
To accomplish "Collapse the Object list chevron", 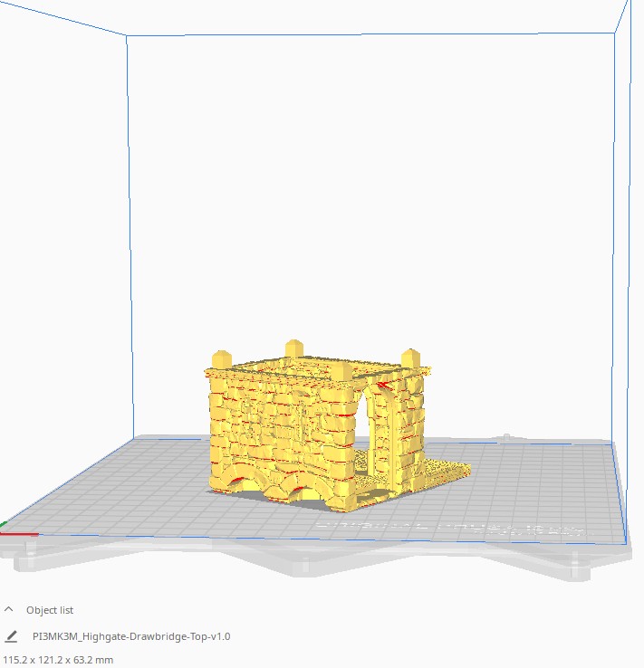I will coord(9,610).
